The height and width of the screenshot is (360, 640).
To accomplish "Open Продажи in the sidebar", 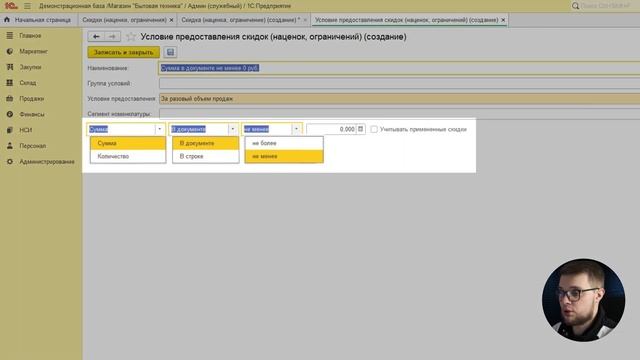I will point(31,99).
